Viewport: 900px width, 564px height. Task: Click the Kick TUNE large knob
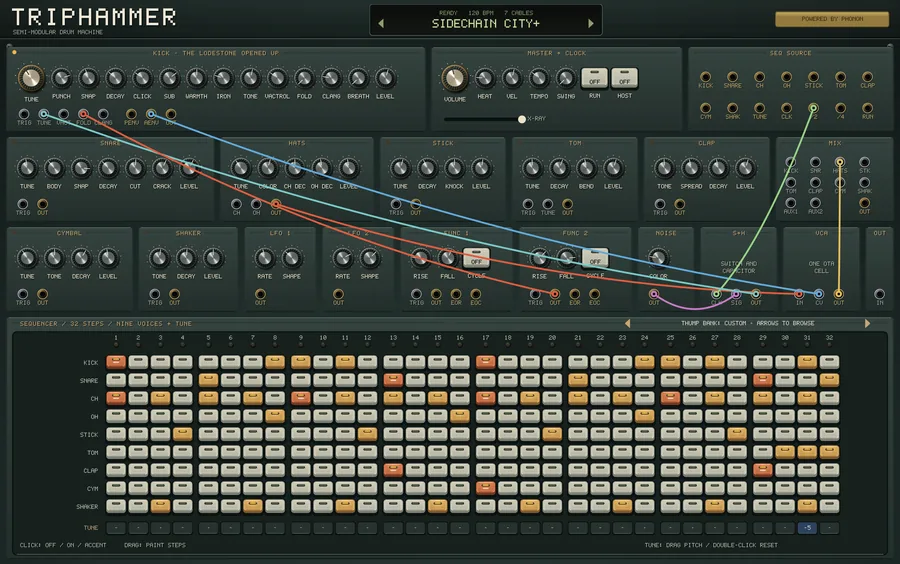pos(31,78)
